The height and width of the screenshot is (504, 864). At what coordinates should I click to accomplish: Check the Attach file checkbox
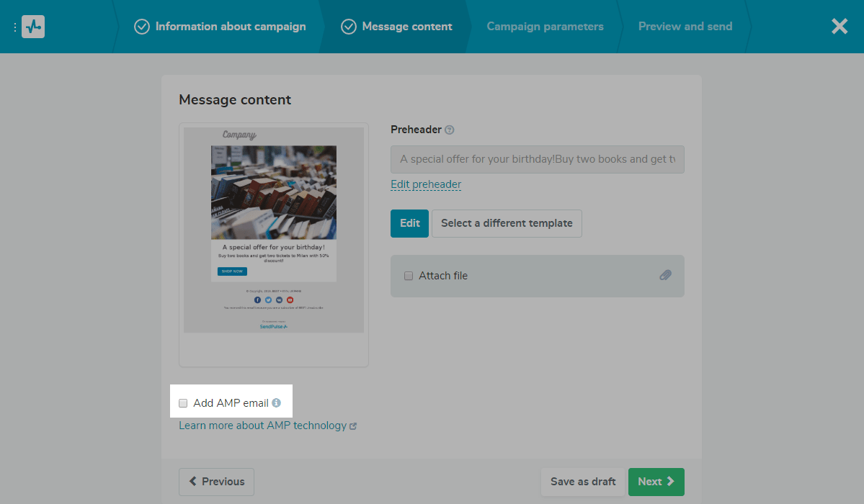[409, 276]
